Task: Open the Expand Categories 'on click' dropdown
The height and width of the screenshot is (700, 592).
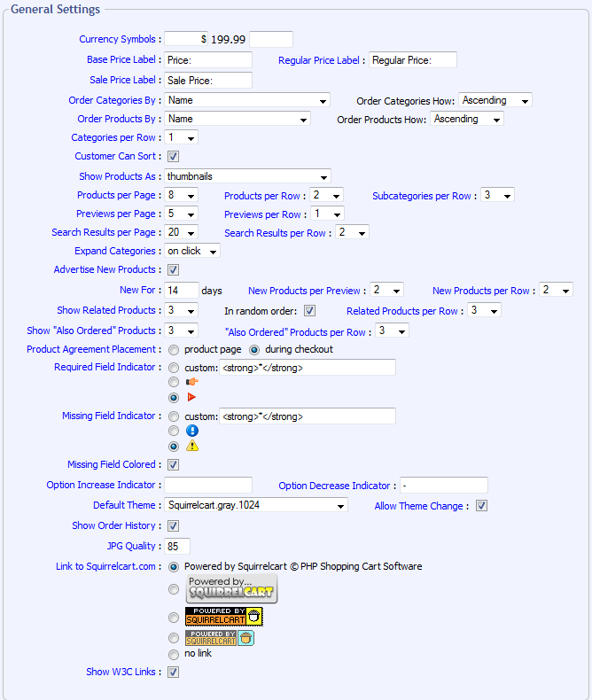Action: [192, 251]
